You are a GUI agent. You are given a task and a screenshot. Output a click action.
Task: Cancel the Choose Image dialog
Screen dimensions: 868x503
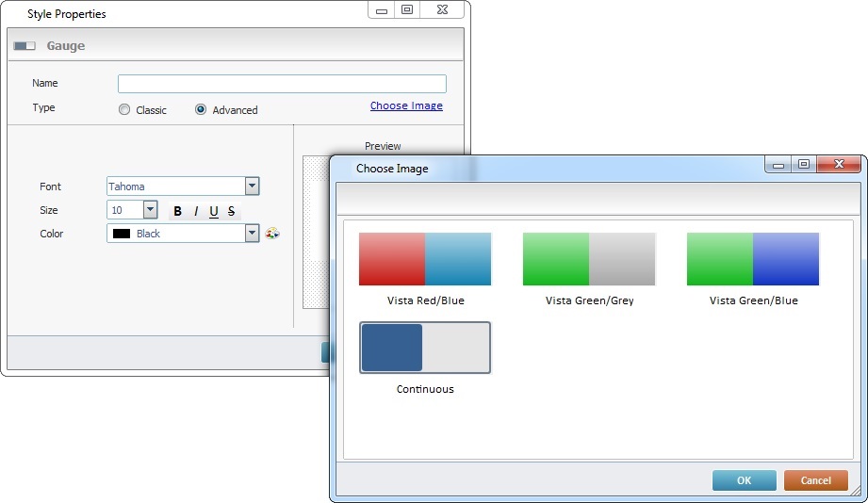tap(815, 480)
